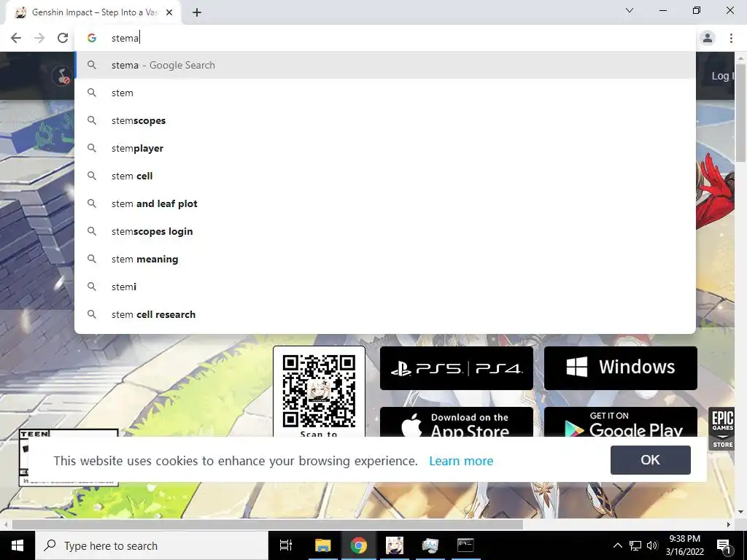
Task: Click the Google icon in the address bar
Action: 92,38
